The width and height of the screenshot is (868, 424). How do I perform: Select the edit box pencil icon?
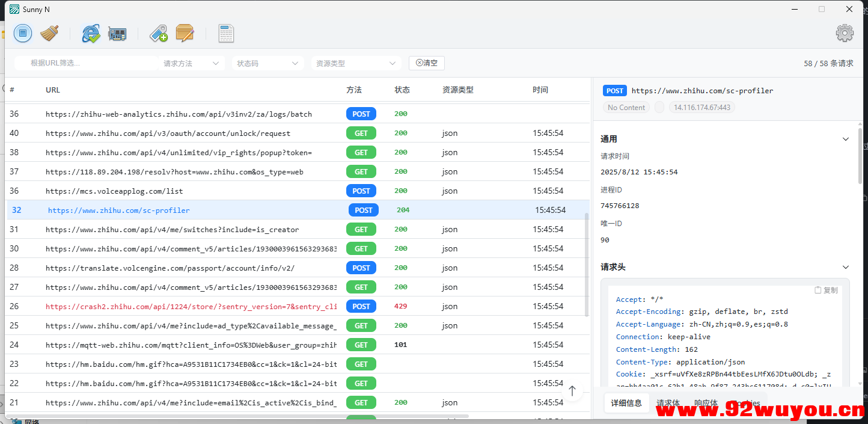pos(185,33)
